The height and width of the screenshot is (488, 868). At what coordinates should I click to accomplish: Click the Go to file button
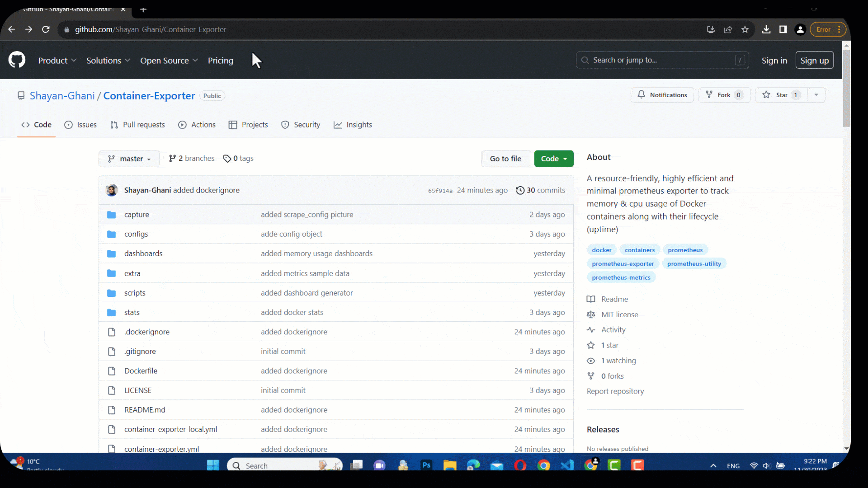tap(505, 159)
